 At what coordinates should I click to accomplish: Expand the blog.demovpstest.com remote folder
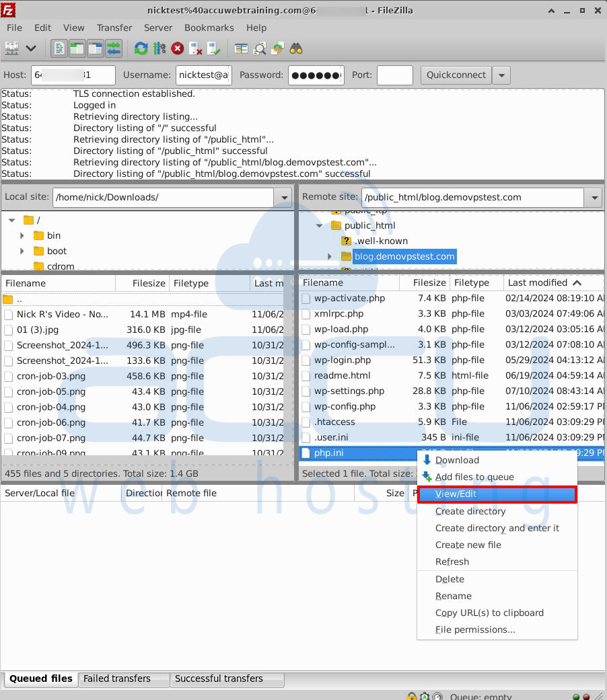pyautogui.click(x=330, y=256)
